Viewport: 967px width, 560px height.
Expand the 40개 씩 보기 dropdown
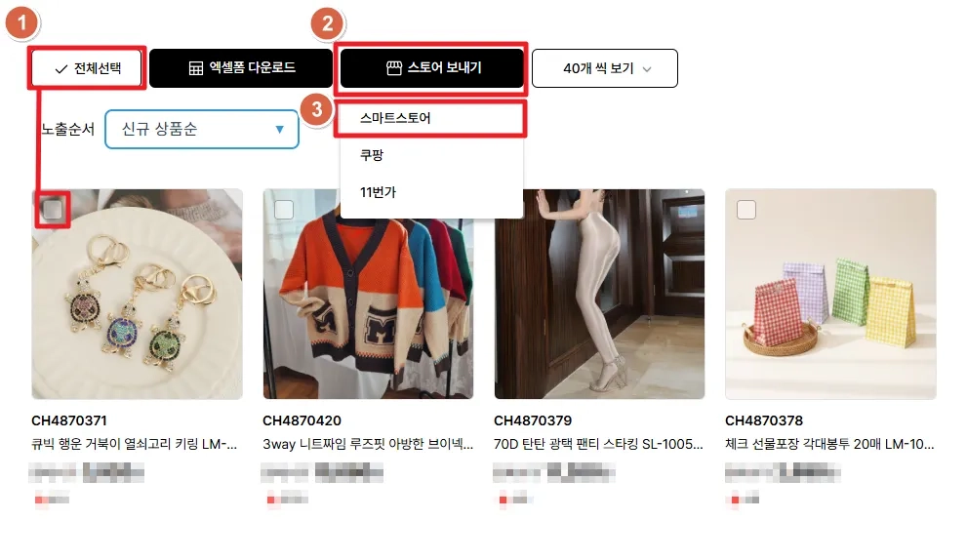tap(604, 68)
